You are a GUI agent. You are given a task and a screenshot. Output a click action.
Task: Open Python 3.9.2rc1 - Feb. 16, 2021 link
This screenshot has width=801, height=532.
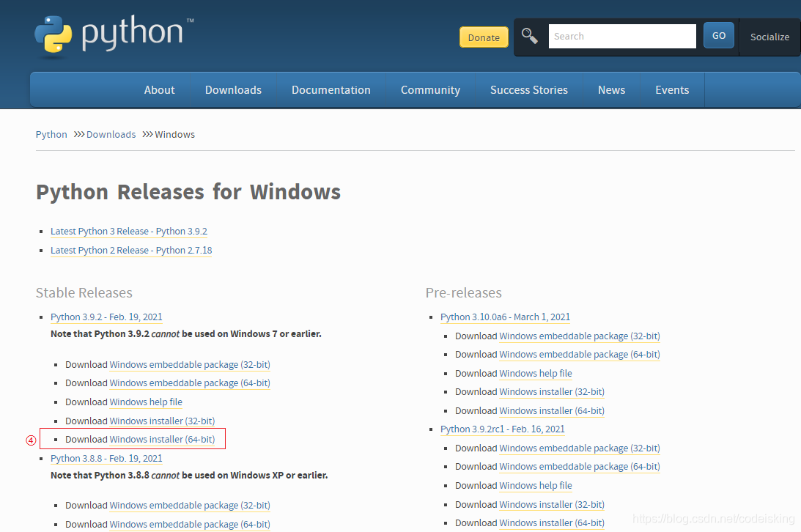(x=503, y=429)
